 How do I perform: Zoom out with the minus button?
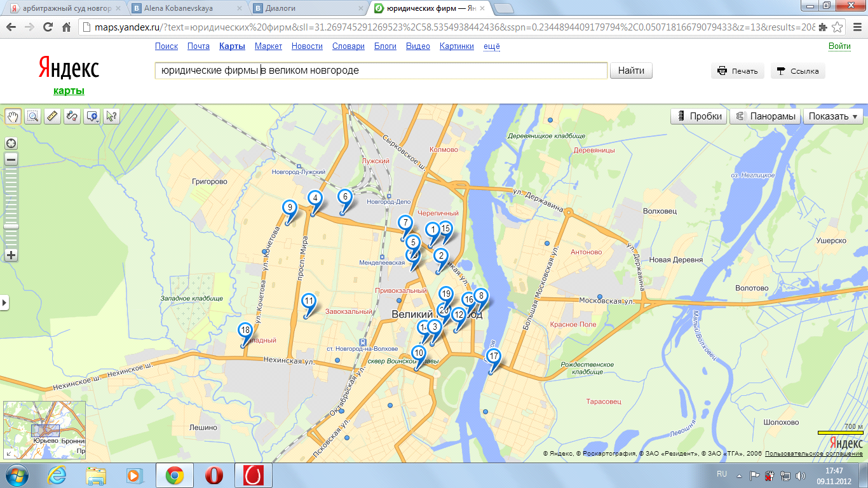click(x=11, y=159)
